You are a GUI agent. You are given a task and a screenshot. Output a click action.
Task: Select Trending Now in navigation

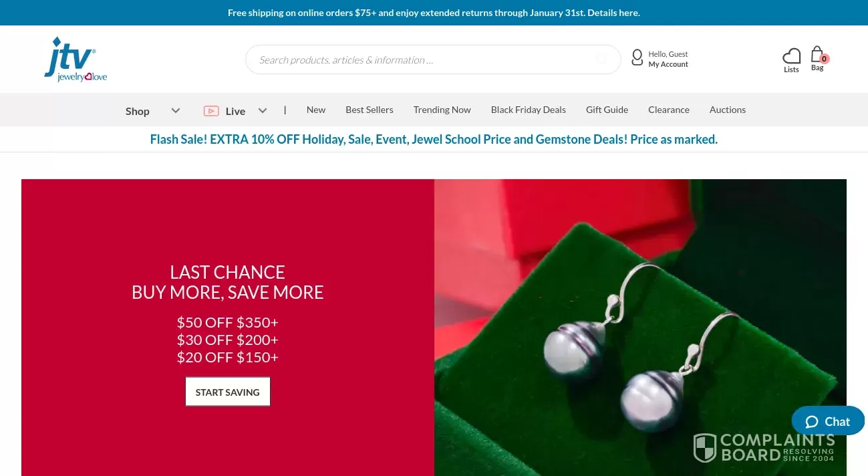(442, 110)
